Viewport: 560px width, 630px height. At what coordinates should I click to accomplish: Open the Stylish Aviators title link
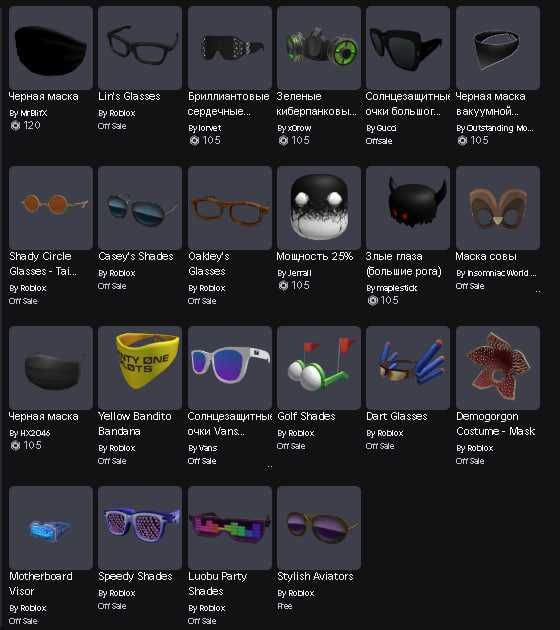315,576
